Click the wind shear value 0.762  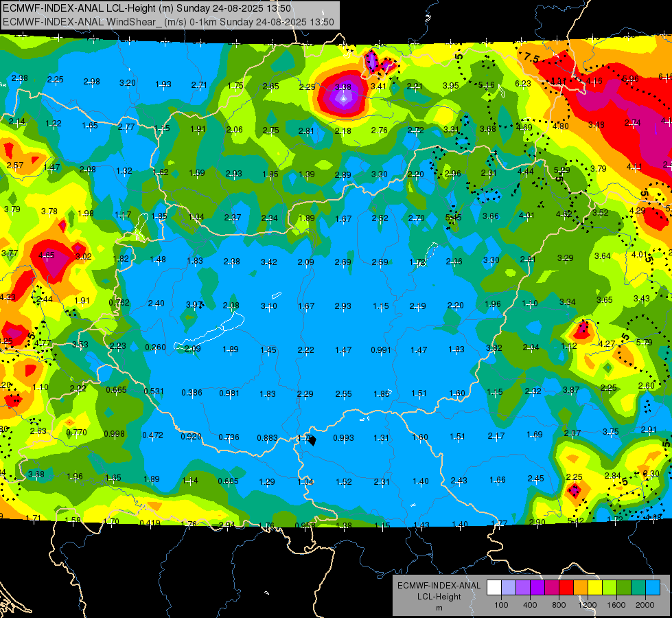119,302
